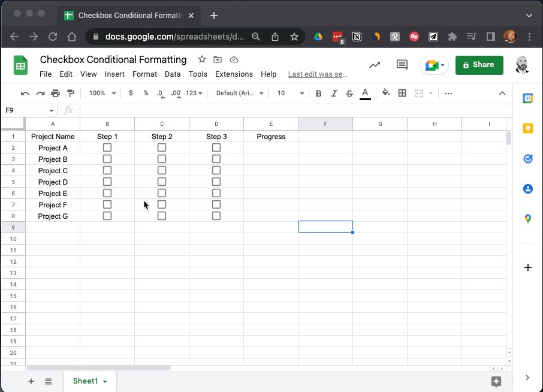
Task: Select the Paint format tool
Action: click(x=71, y=93)
